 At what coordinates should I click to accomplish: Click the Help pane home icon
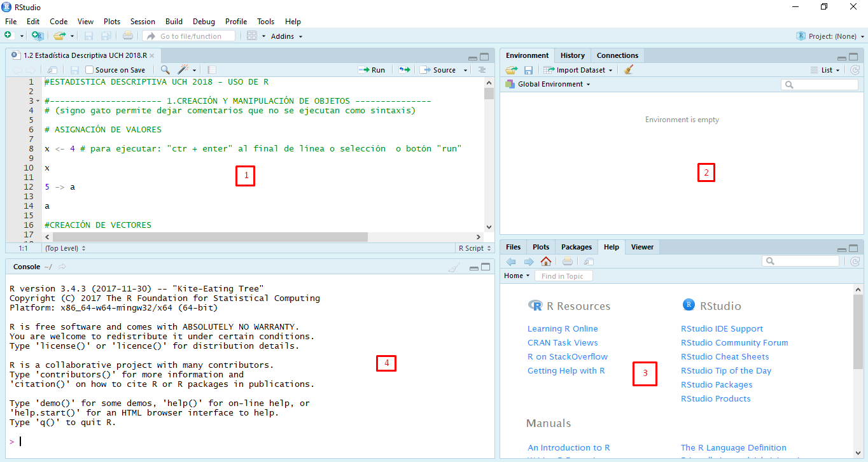(545, 262)
